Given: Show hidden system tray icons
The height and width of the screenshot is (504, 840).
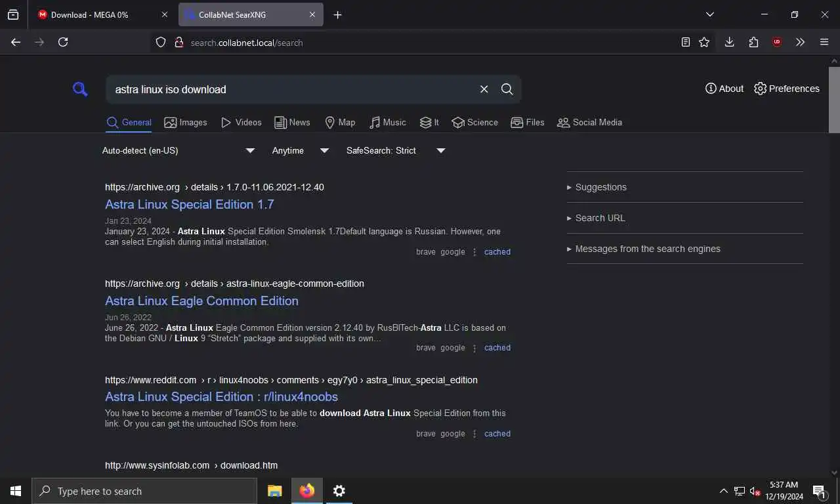Looking at the screenshot, I should click(x=723, y=491).
